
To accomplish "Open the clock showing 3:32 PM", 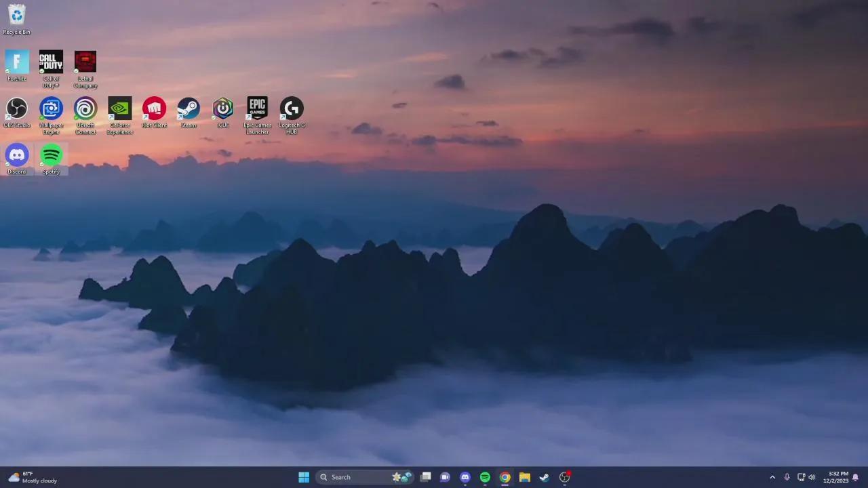I will coord(835,477).
